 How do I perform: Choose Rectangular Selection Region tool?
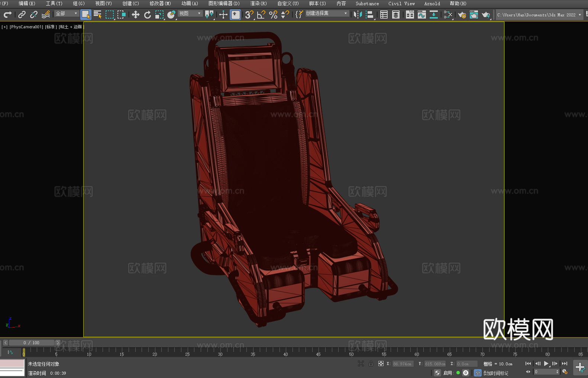coord(110,14)
